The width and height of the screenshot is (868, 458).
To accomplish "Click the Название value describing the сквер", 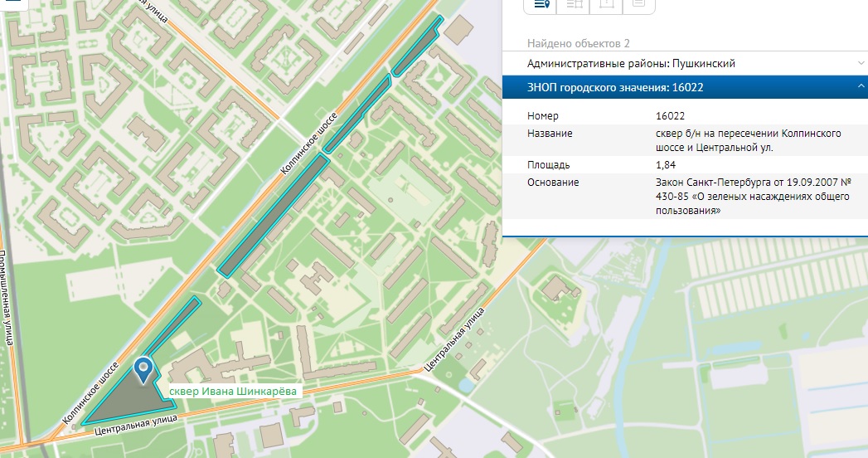I will 748,140.
